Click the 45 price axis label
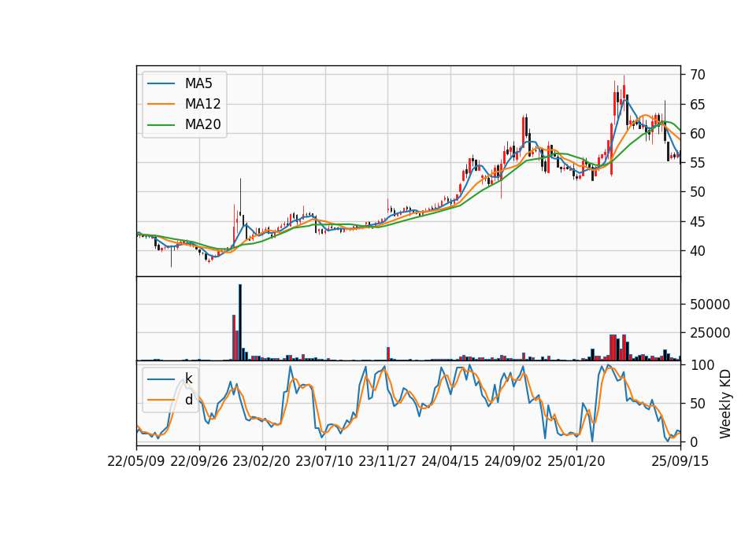 click(697, 222)
